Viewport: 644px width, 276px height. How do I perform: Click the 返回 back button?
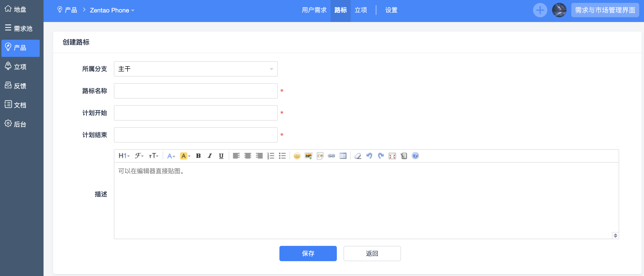pos(372,254)
